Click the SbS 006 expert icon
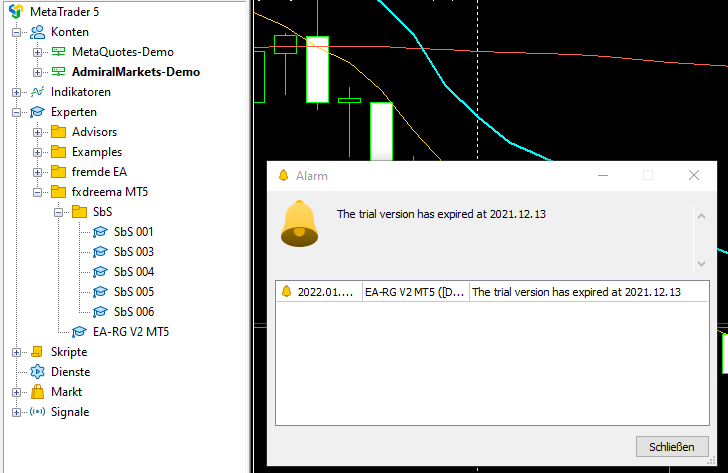 coord(100,311)
